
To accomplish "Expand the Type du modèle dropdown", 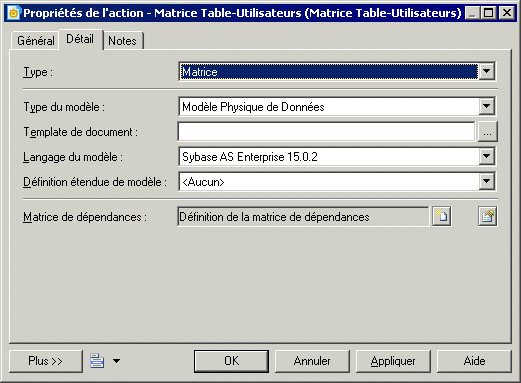I will click(x=486, y=107).
